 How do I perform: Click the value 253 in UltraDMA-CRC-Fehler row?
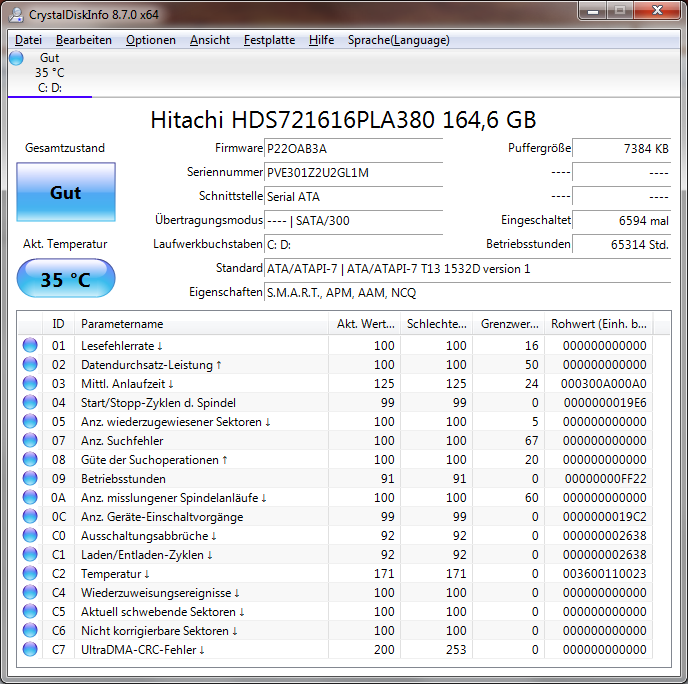tap(456, 650)
